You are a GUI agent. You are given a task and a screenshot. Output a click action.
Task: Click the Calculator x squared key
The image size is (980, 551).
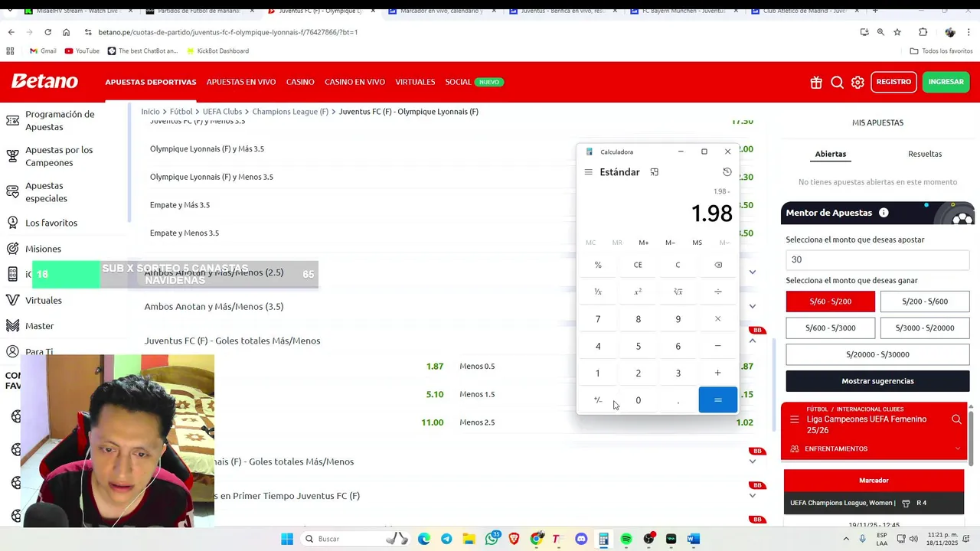tap(638, 292)
